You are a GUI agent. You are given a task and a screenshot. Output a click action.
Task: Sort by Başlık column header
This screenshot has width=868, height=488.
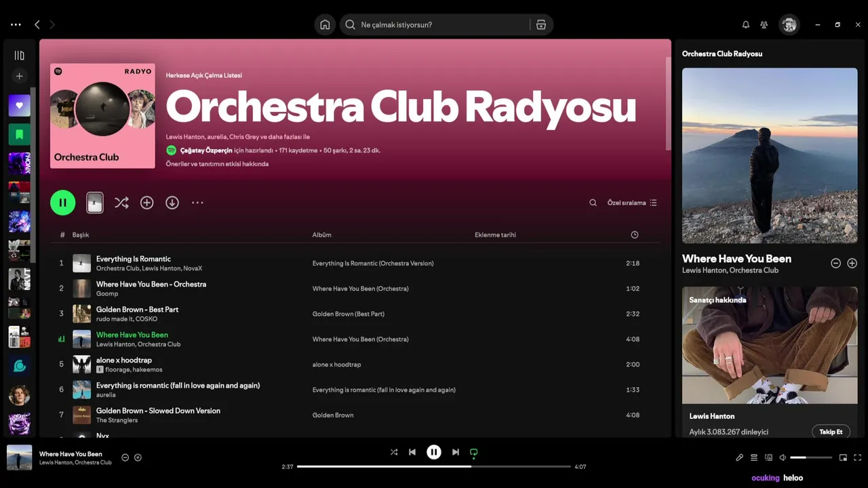tap(81, 235)
